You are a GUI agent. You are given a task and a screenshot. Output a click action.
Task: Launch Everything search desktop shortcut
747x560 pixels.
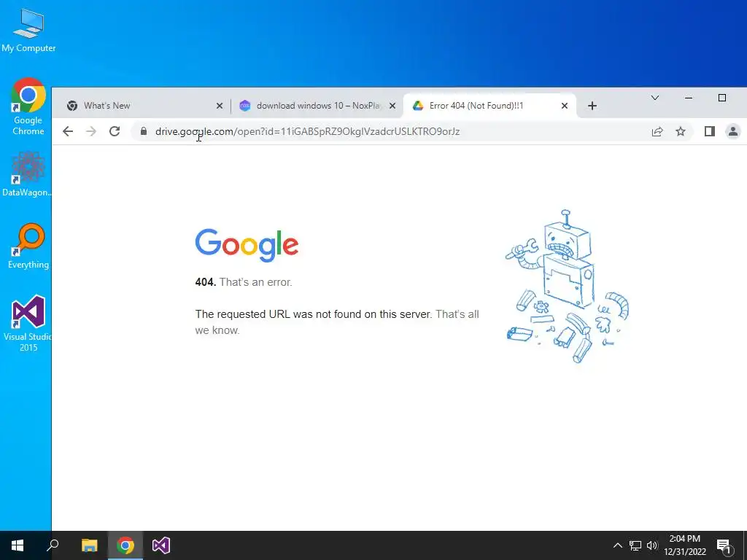coord(28,246)
